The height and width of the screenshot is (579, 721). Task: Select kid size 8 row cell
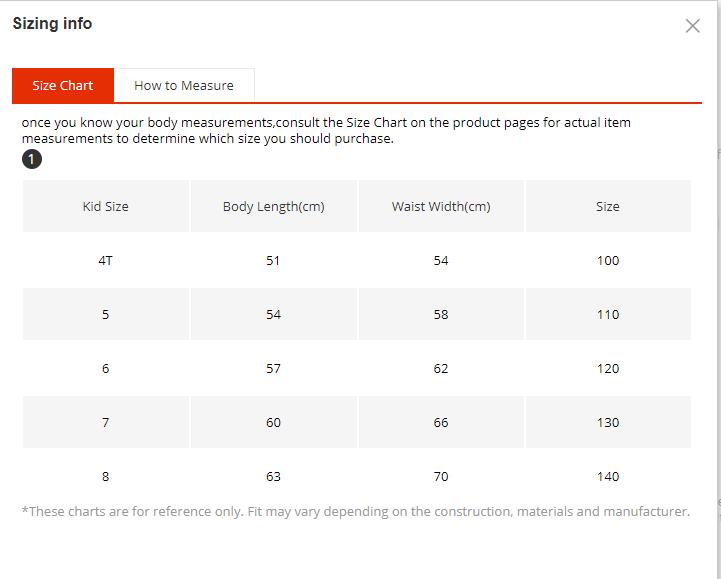click(x=105, y=476)
